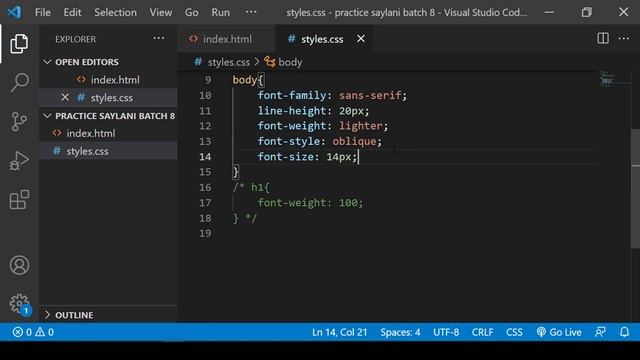Click commented 'font-weight: 100' line
This screenshot has width=640, height=360.
pos(310,203)
